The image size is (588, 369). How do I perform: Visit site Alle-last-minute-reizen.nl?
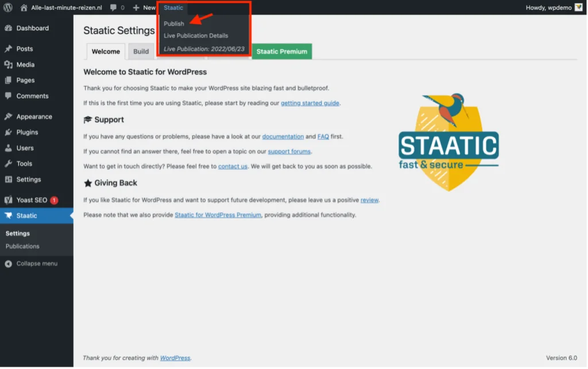67,7
